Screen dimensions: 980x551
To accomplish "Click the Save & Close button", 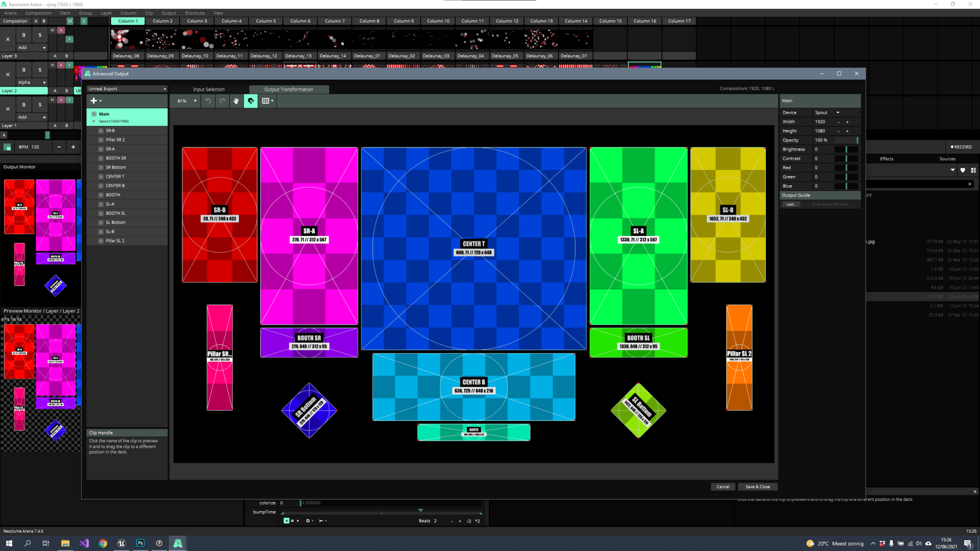I will point(757,486).
